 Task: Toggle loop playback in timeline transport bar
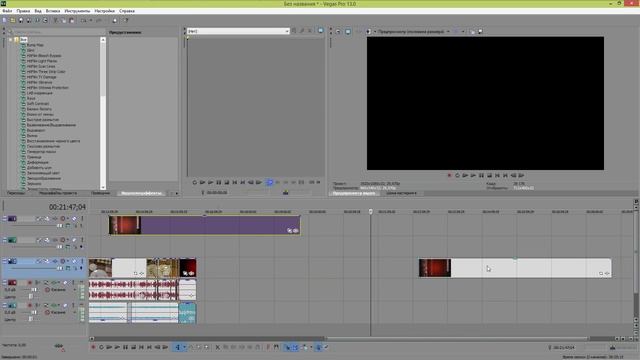click(x=102, y=347)
